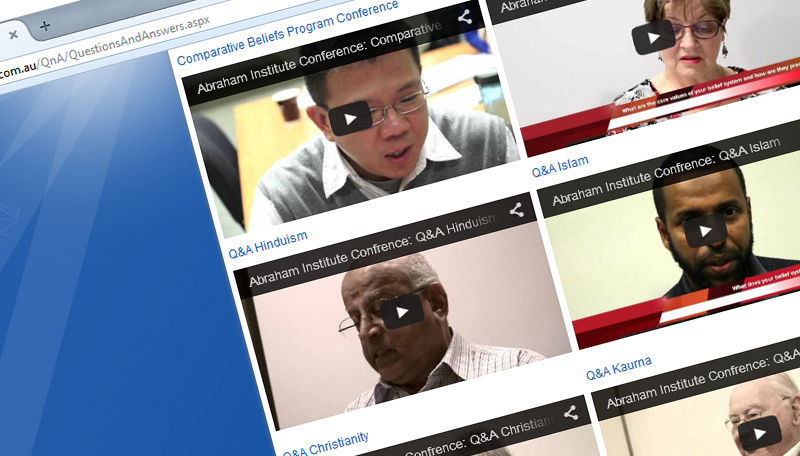Screen dimensions: 800x456
Task: Share the Q&A Hinduism video
Action: tap(516, 210)
